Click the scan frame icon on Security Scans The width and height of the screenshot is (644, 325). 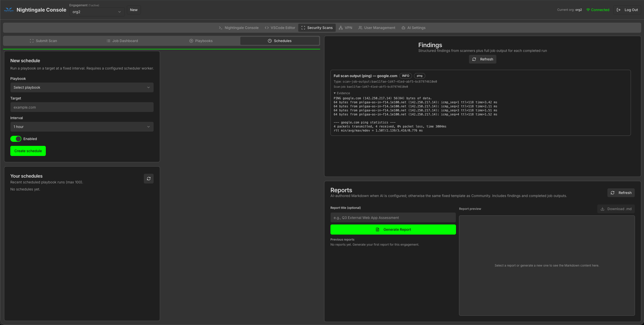click(x=303, y=28)
